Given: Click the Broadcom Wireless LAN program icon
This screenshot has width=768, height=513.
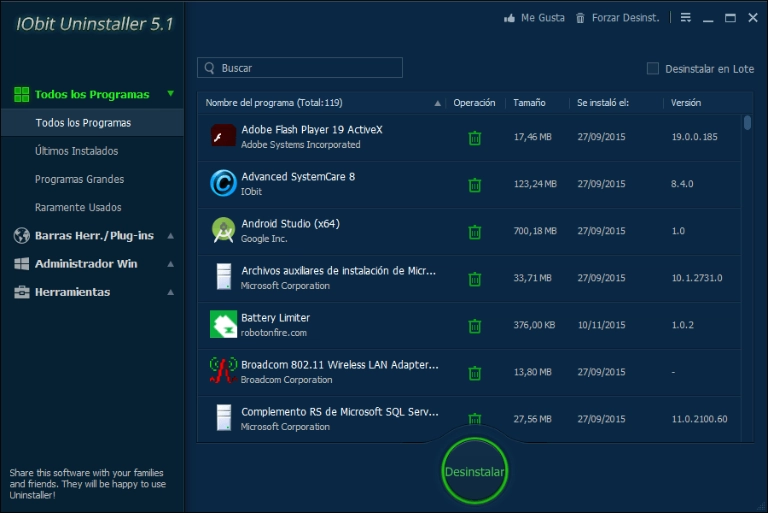Looking at the screenshot, I should point(223,370).
